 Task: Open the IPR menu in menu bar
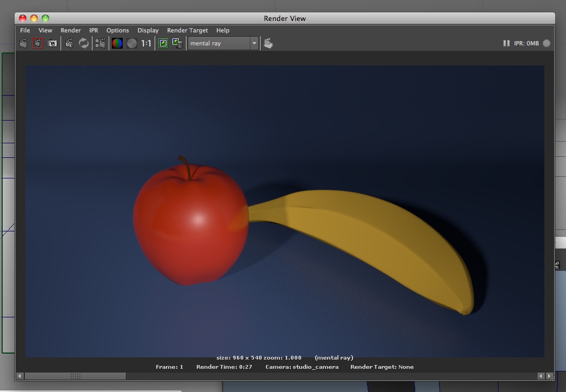(x=94, y=30)
